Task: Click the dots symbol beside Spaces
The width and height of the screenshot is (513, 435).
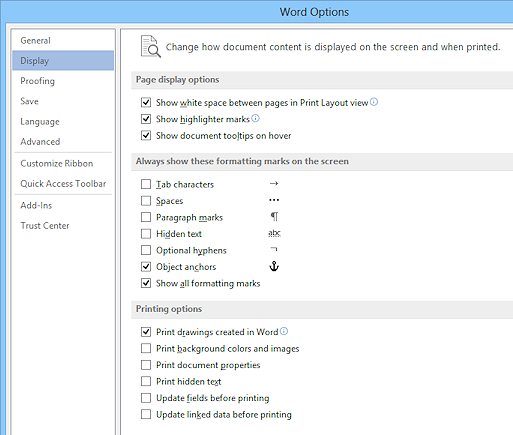Action: tap(274, 200)
